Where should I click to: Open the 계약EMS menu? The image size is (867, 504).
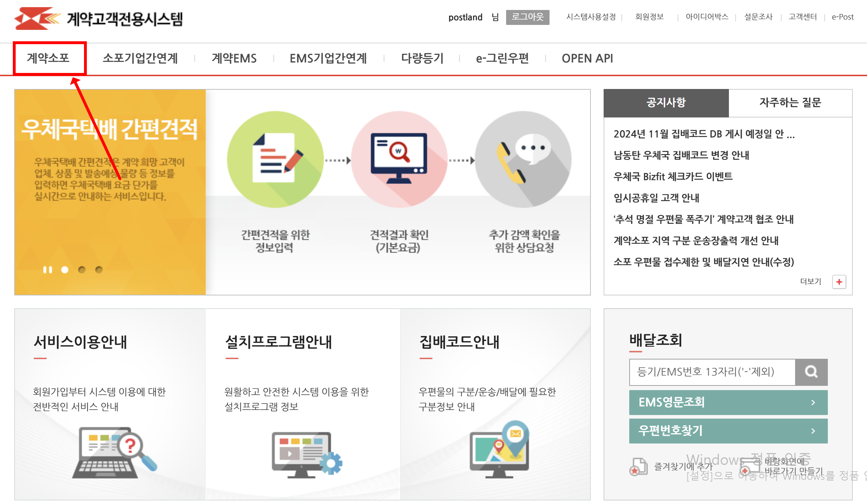234,58
